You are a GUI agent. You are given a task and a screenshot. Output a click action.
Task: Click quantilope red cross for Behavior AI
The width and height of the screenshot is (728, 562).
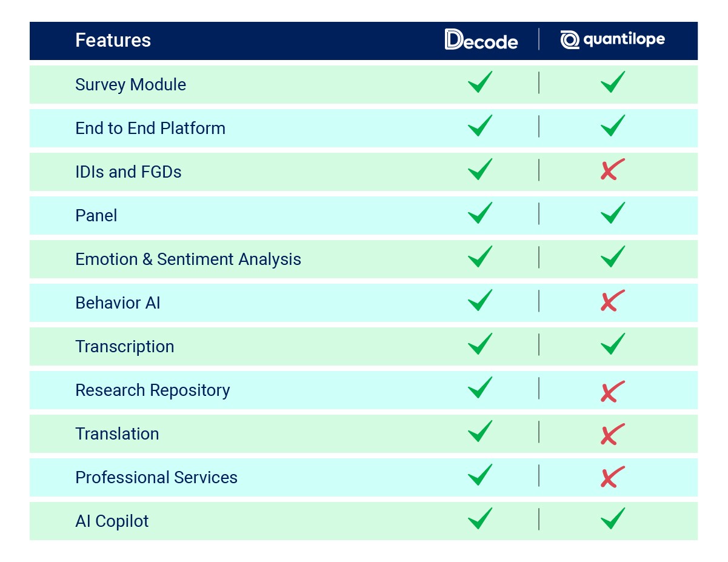point(612,301)
